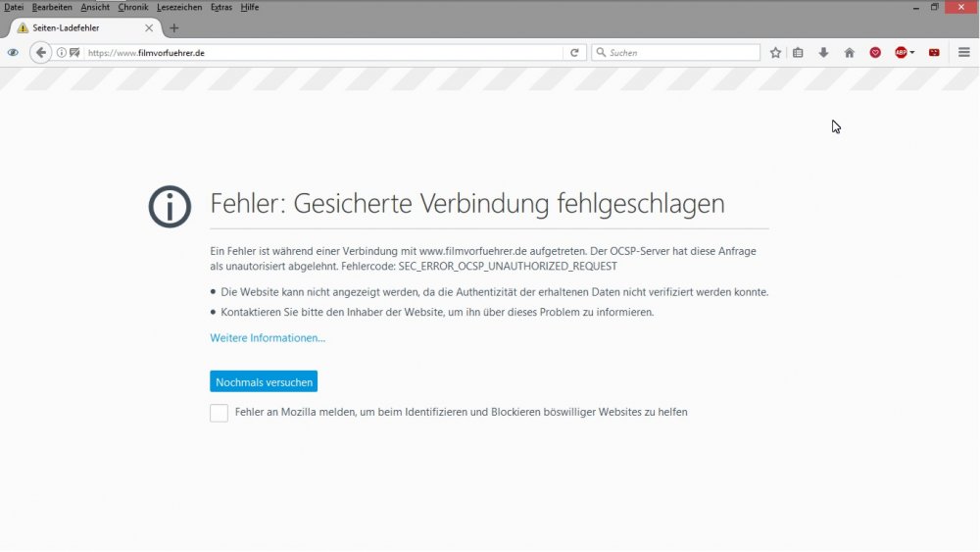Reload the page with the refresh icon

575,53
